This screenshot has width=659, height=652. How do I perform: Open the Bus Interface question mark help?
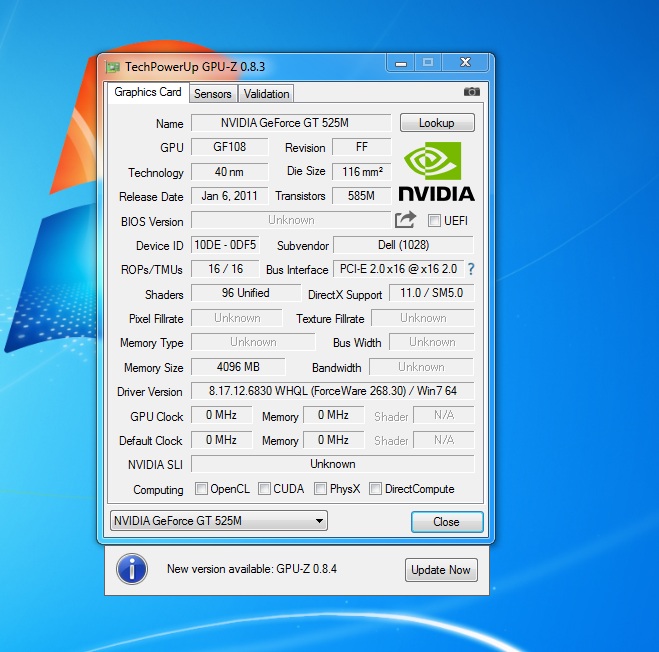point(471,269)
